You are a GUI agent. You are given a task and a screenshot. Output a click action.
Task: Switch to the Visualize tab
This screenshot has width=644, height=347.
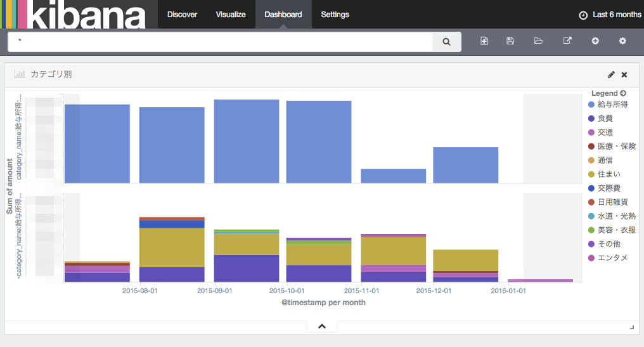pos(231,15)
